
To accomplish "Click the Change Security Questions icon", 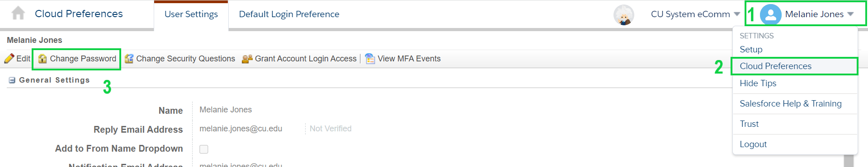I will pyautogui.click(x=129, y=59).
